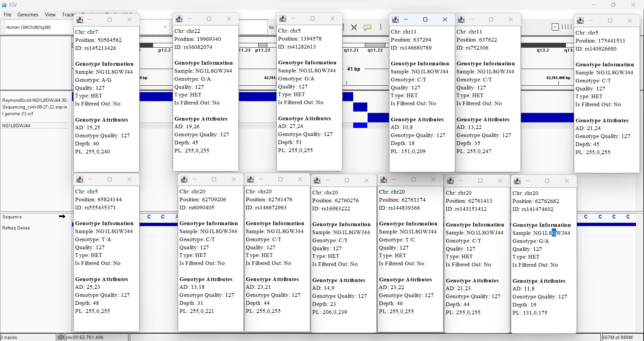Screen dimensions: 644x341
Task: Open the File menu
Action: tap(7, 15)
